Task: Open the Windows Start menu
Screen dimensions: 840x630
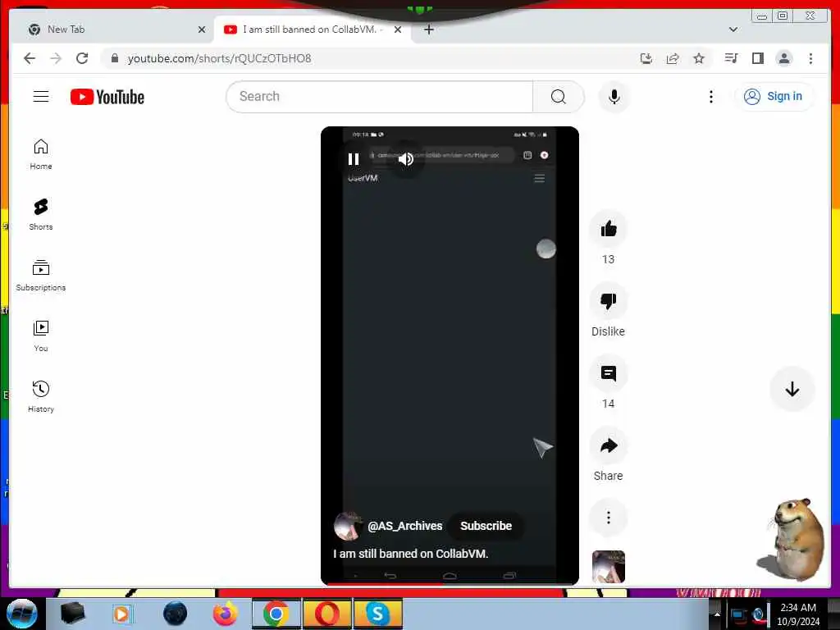Action: [21, 614]
